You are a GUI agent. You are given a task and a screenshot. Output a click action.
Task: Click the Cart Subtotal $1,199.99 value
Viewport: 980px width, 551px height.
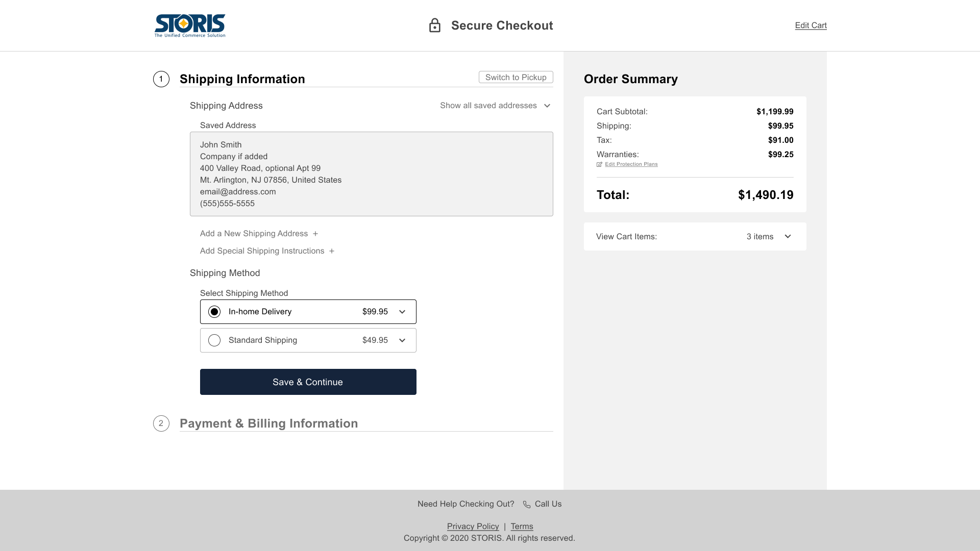pyautogui.click(x=775, y=112)
